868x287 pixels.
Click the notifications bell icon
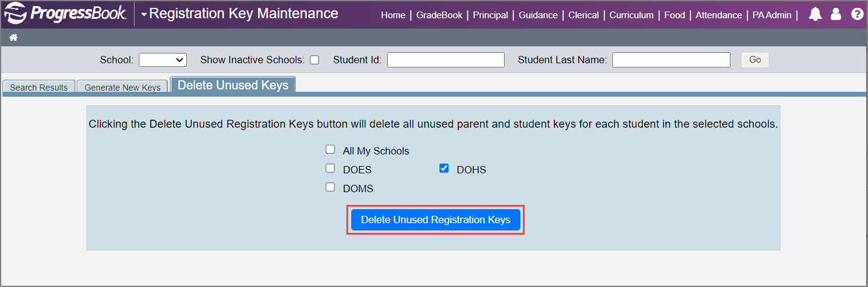[815, 15]
